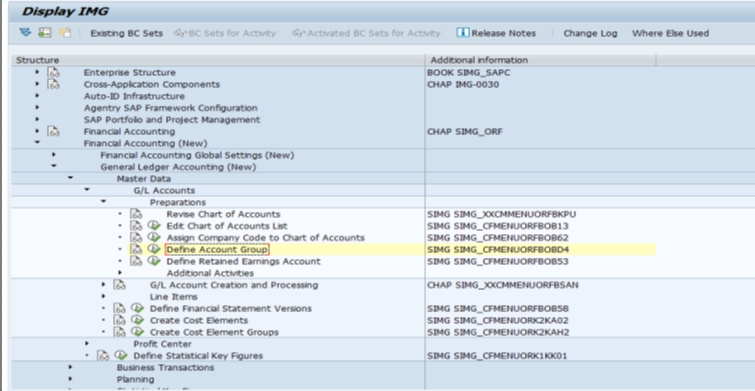Viewport: 755px width, 391px height.
Task: Click Where Else Used
Action: click(x=670, y=33)
